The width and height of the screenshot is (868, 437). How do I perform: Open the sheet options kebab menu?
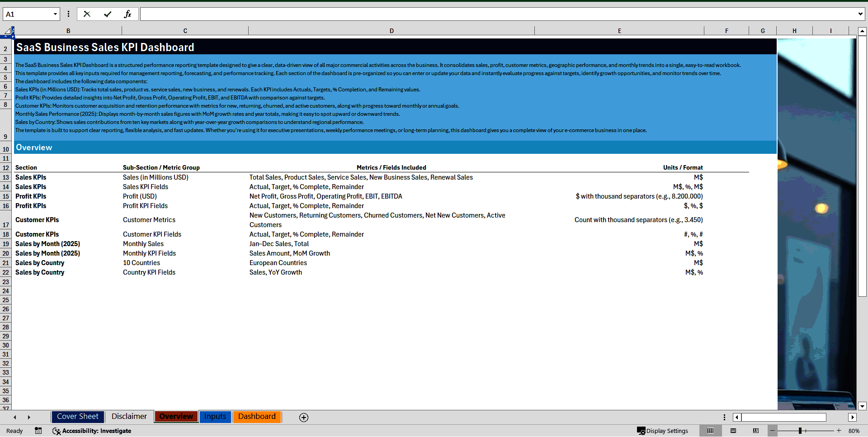(x=724, y=417)
